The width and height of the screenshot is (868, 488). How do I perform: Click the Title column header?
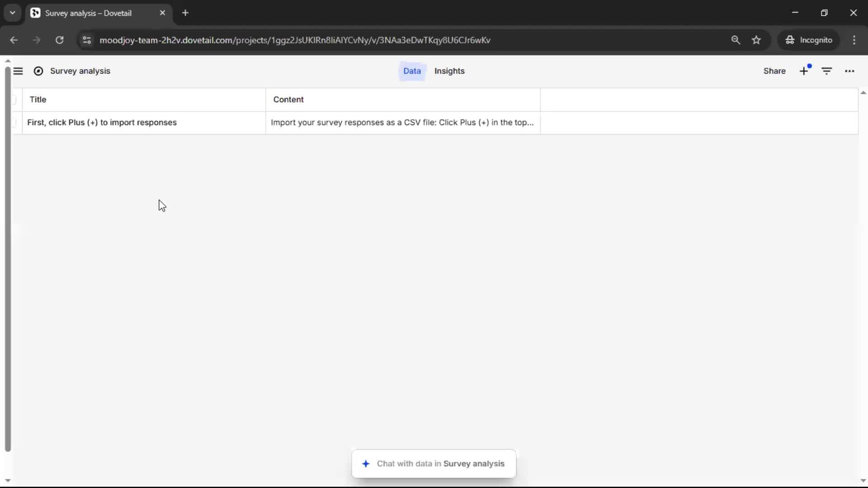[x=38, y=99]
